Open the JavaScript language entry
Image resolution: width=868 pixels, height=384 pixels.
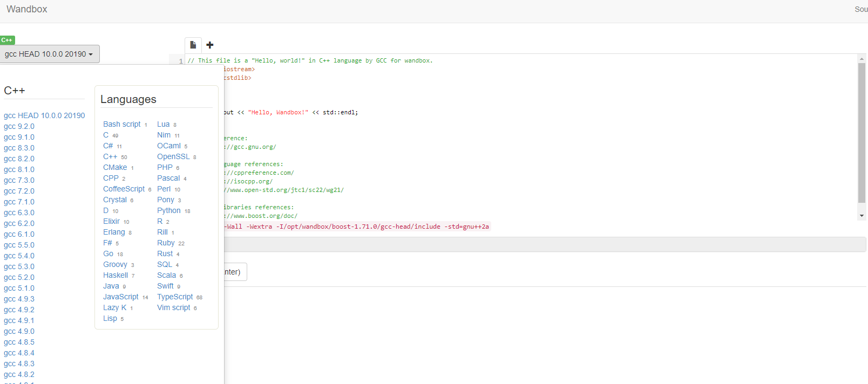(120, 297)
